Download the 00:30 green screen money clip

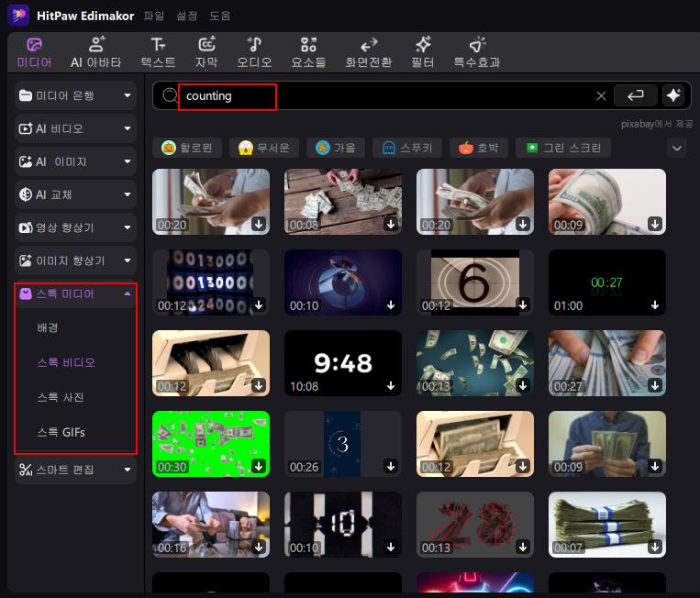pos(259,466)
